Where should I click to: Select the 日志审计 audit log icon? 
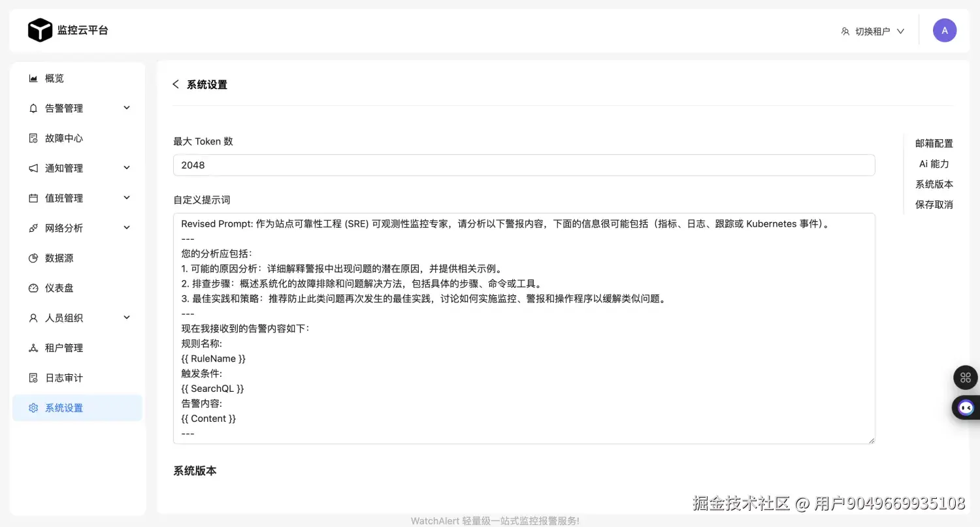[33, 377]
